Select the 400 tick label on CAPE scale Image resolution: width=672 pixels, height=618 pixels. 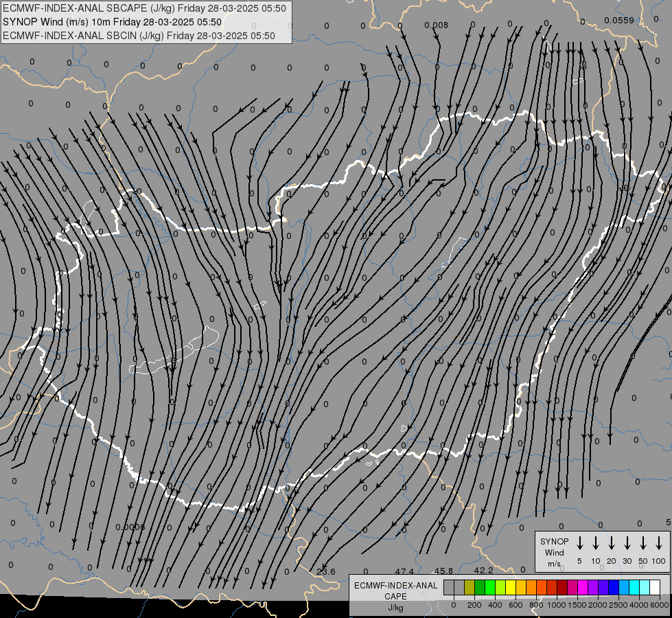[495, 605]
